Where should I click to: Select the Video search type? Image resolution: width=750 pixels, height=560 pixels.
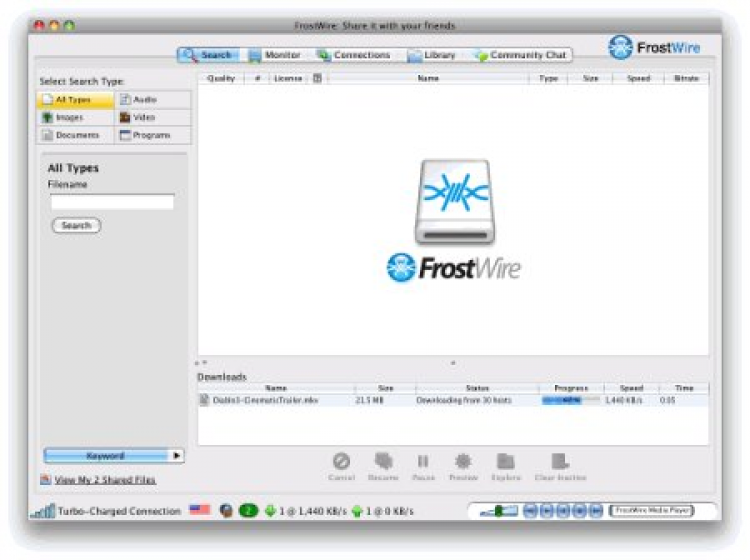pos(153,117)
